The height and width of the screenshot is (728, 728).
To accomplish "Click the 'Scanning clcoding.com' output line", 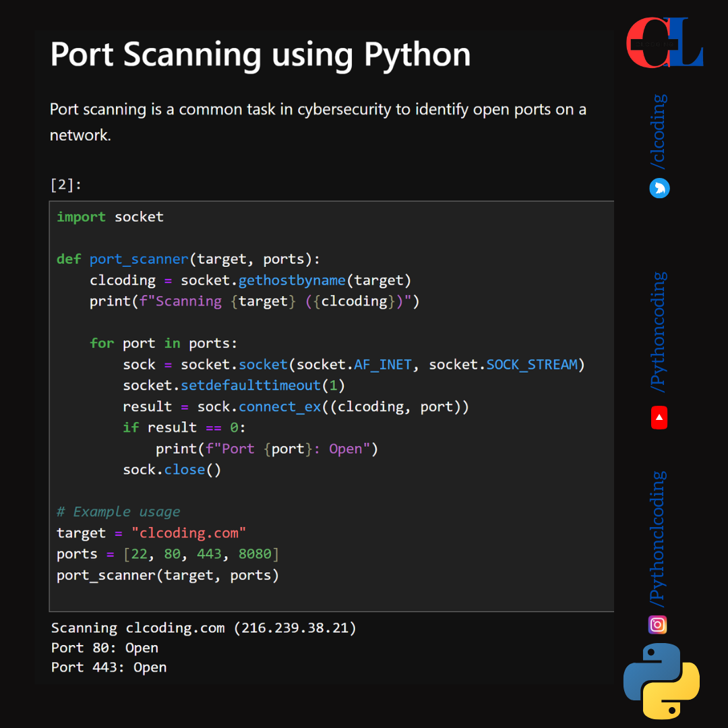I will point(204,628).
